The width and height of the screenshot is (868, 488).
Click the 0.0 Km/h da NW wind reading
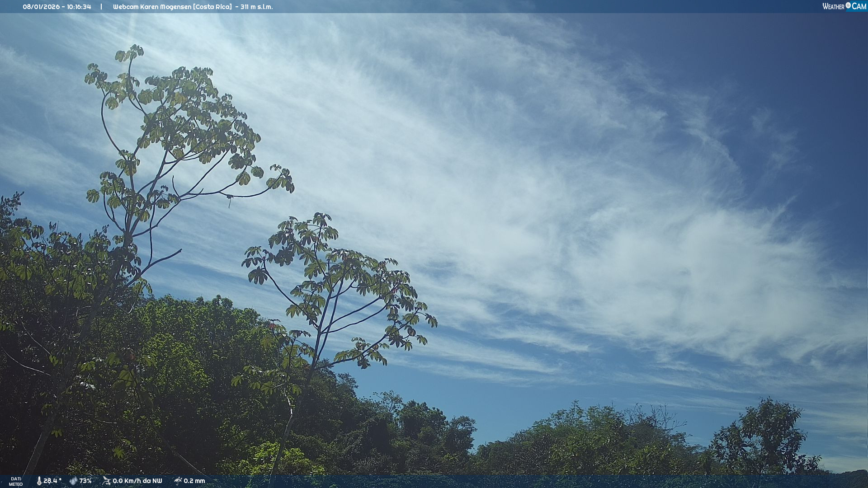click(137, 481)
